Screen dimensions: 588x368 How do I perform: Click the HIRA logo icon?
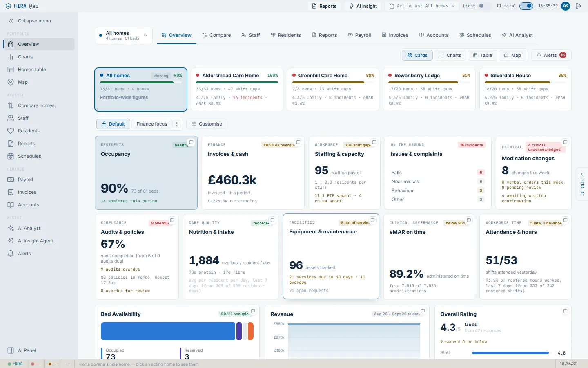(x=8, y=6)
